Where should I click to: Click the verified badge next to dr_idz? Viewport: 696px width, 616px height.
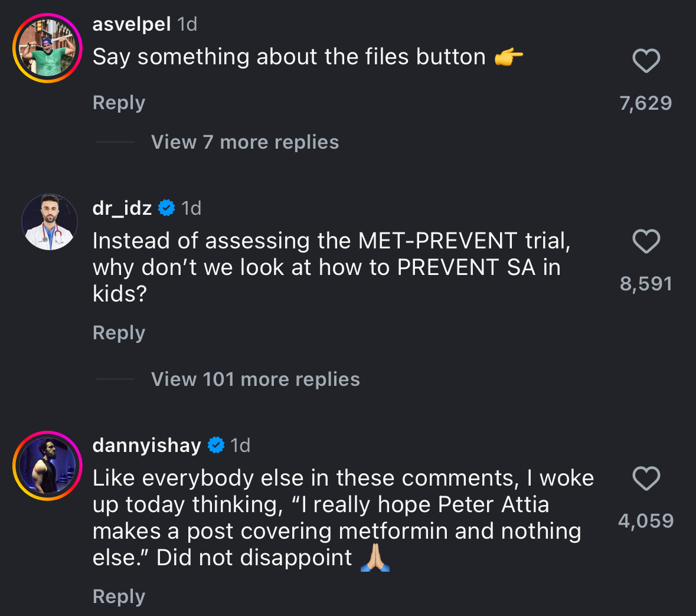(167, 208)
